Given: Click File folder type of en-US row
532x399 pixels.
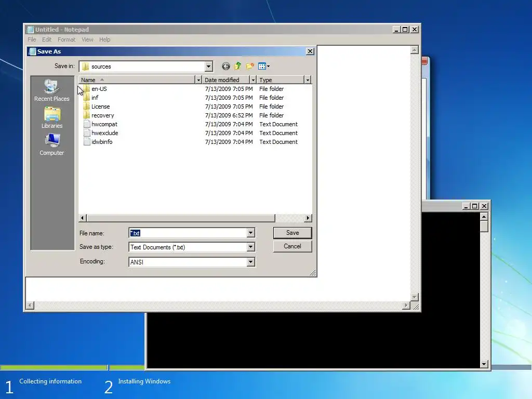Looking at the screenshot, I should 271,89.
